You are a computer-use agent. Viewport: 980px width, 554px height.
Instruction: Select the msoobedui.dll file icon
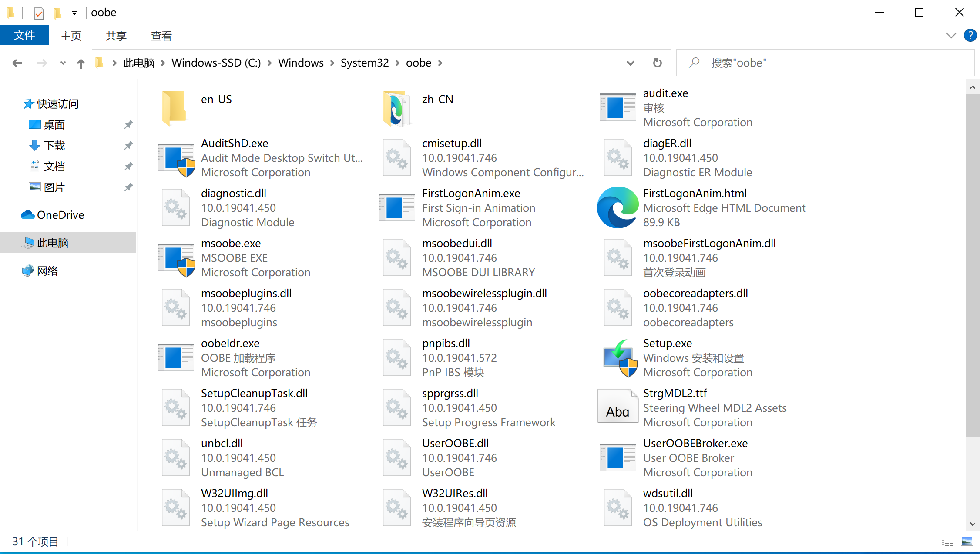(x=397, y=257)
